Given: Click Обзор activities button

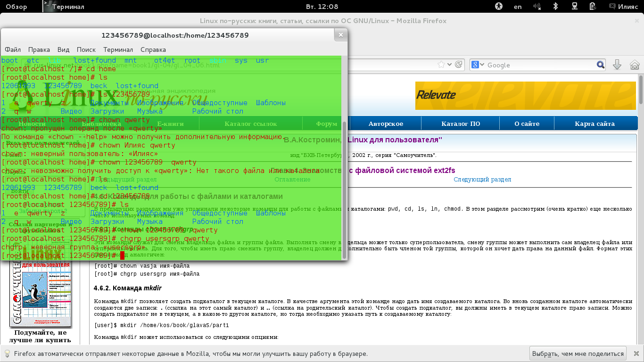Looking at the screenshot, I should coord(16,7).
